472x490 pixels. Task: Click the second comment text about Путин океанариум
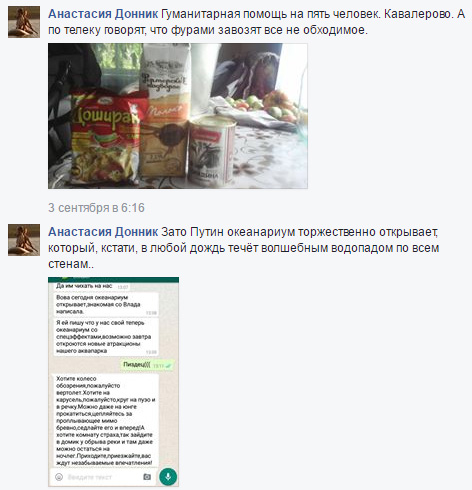tap(243, 248)
